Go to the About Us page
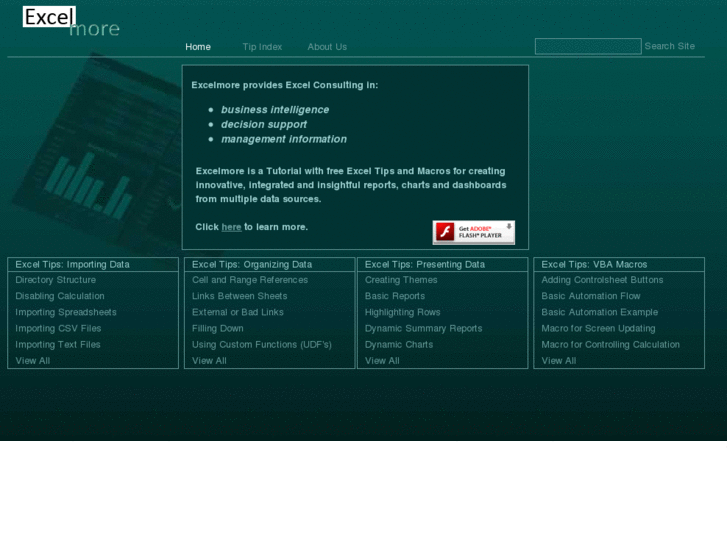 click(327, 47)
